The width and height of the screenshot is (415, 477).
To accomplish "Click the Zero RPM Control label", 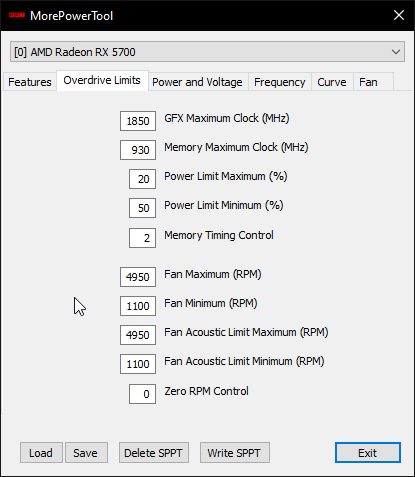I will [206, 391].
